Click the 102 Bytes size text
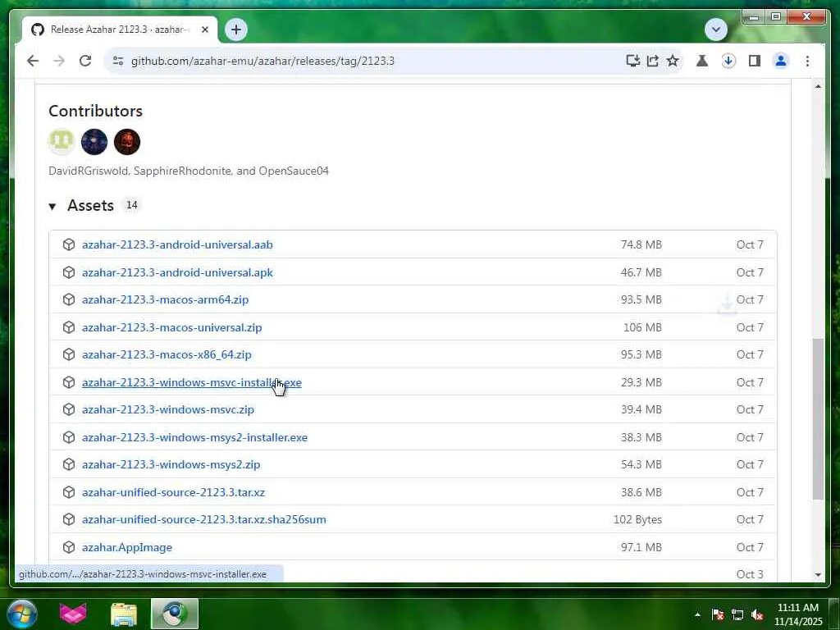 pyautogui.click(x=637, y=519)
